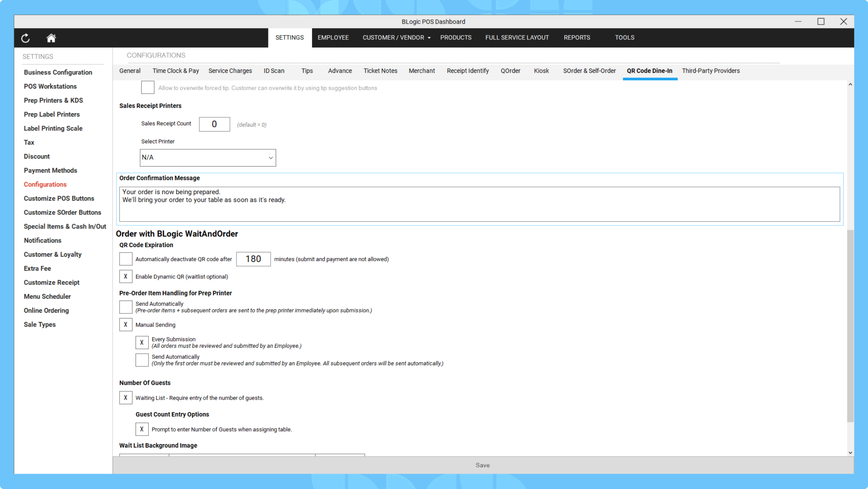Viewport: 868px width, 489px height.
Task: Switch to the Service Charges tab
Action: (x=230, y=71)
